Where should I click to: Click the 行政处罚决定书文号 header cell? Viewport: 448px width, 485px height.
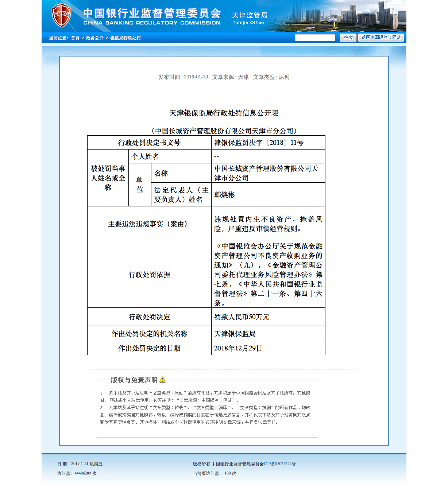[149, 143]
